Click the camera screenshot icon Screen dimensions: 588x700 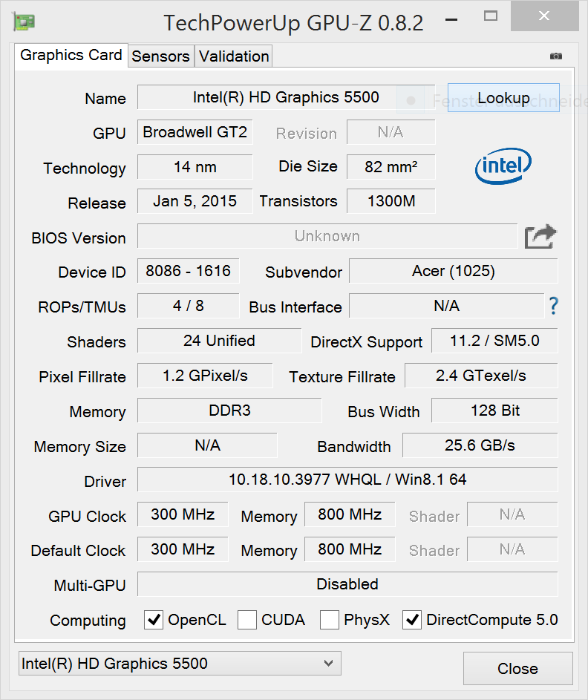(x=555, y=56)
